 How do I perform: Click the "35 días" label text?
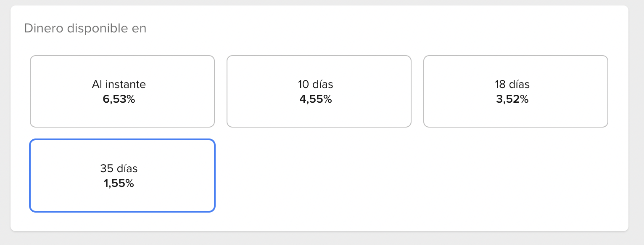119,168
